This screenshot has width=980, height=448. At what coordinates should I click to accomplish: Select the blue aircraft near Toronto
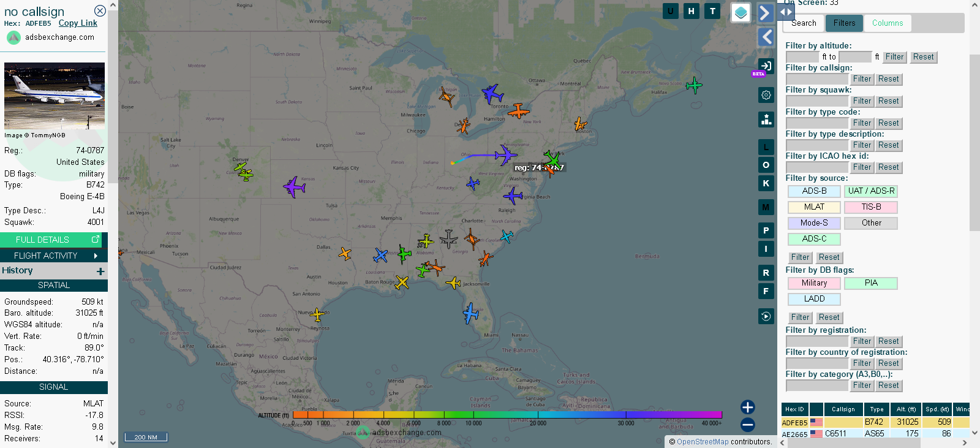coord(492,94)
